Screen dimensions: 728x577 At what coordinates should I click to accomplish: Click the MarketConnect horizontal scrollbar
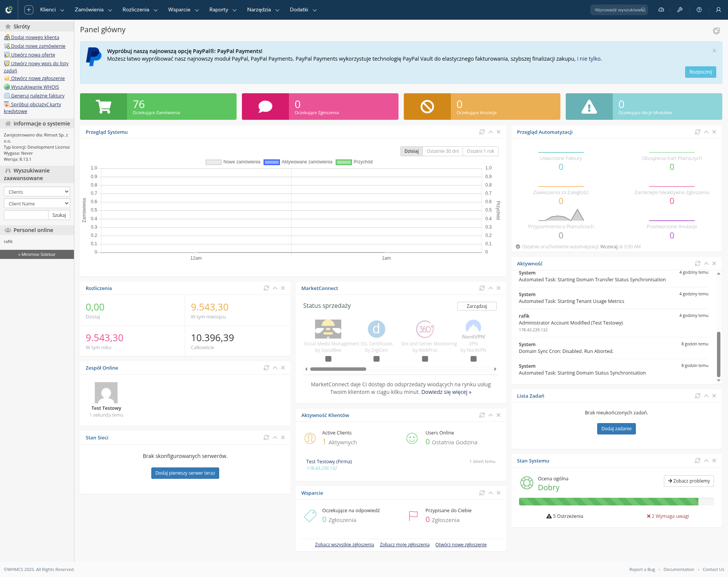click(x=338, y=369)
